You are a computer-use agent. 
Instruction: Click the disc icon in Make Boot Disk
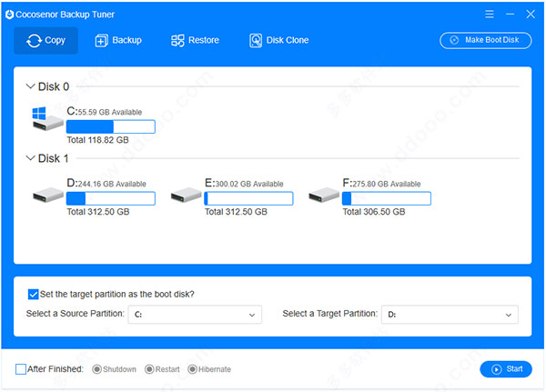454,40
